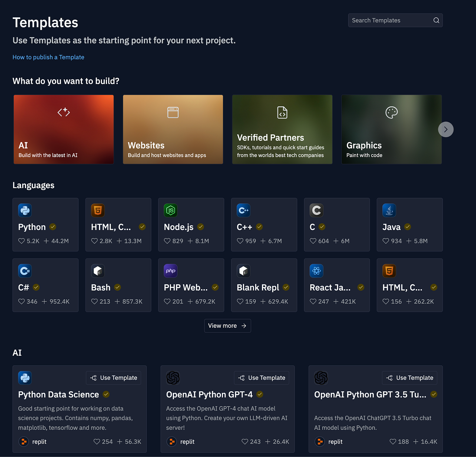Open the Graphics category card
Image resolution: width=476 pixels, height=457 pixels.
[392, 130]
